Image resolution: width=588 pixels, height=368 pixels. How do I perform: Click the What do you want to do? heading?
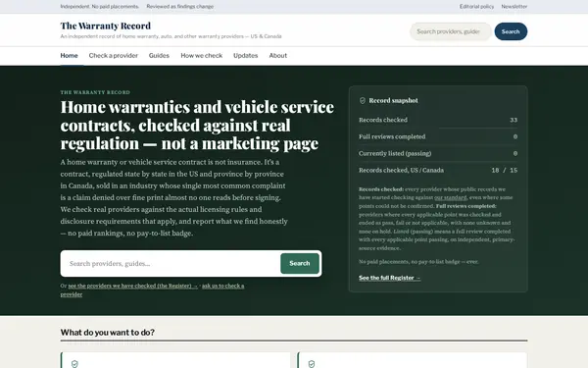click(107, 333)
